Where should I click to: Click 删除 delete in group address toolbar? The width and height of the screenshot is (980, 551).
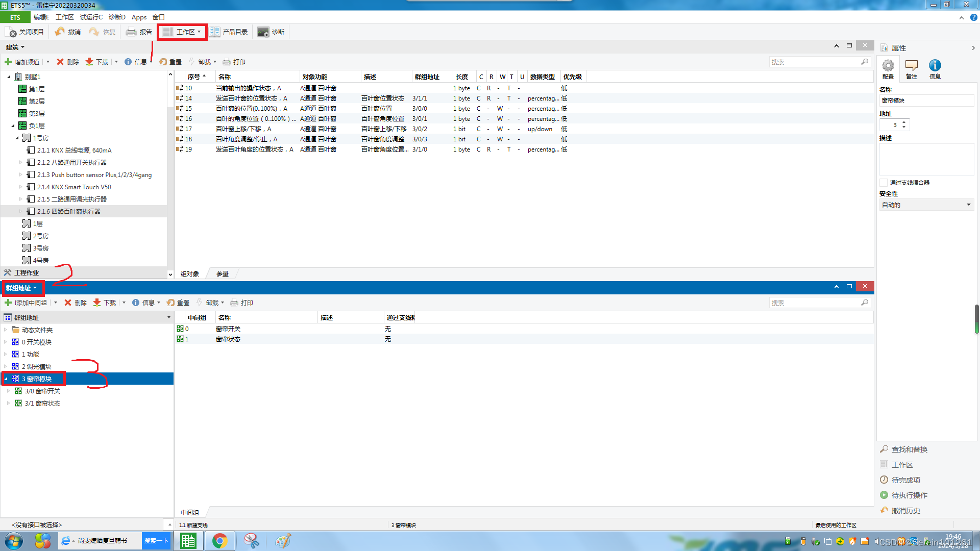tap(75, 303)
